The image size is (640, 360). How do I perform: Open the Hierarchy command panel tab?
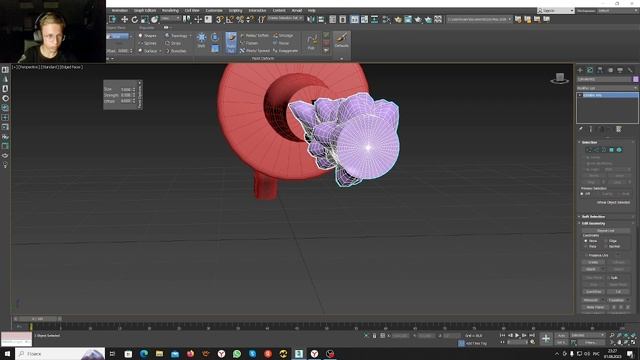point(600,70)
